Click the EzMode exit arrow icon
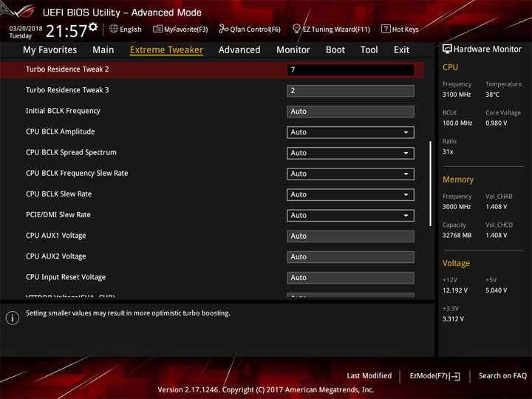The height and width of the screenshot is (399, 532). click(455, 376)
